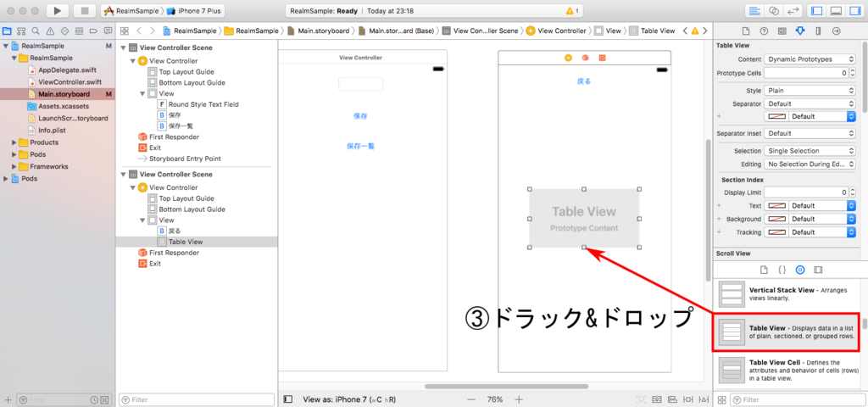
Task: Open the Align constraints menu
Action: pyautogui.click(x=671, y=399)
